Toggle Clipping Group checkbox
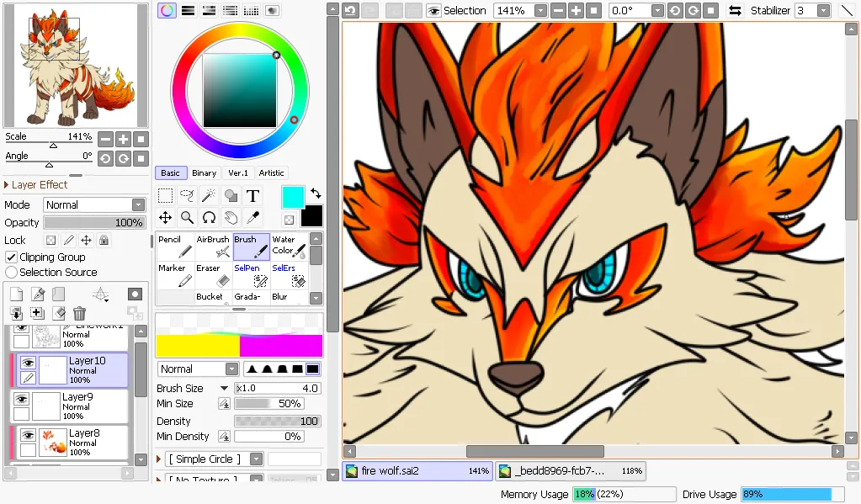The height and width of the screenshot is (504, 861). (11, 257)
